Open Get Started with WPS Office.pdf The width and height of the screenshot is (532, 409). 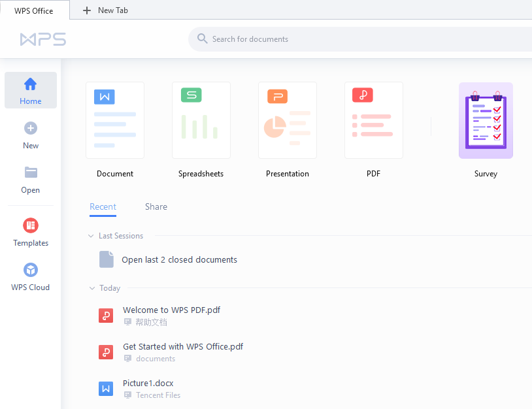[183, 346]
